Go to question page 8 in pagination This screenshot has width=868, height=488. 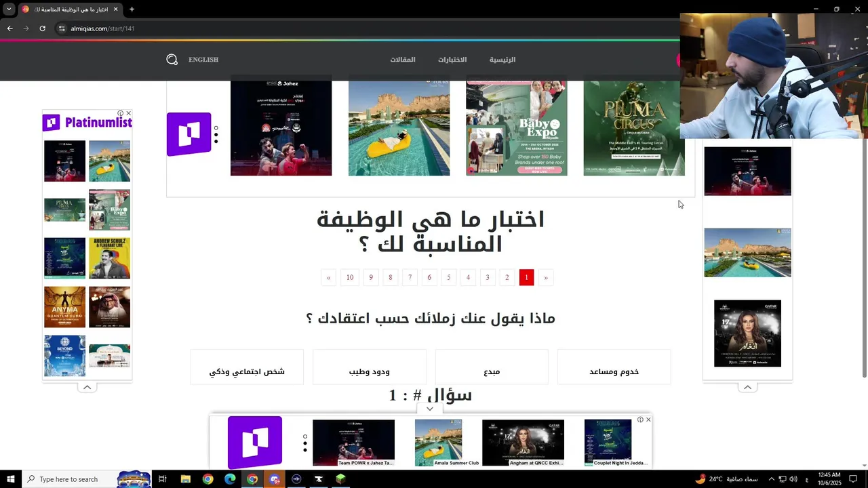point(390,277)
